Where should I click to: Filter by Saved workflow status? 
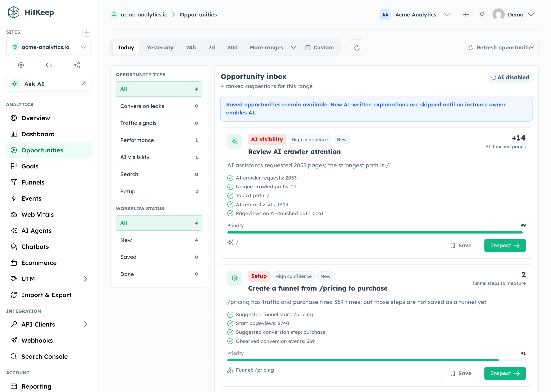pos(159,257)
